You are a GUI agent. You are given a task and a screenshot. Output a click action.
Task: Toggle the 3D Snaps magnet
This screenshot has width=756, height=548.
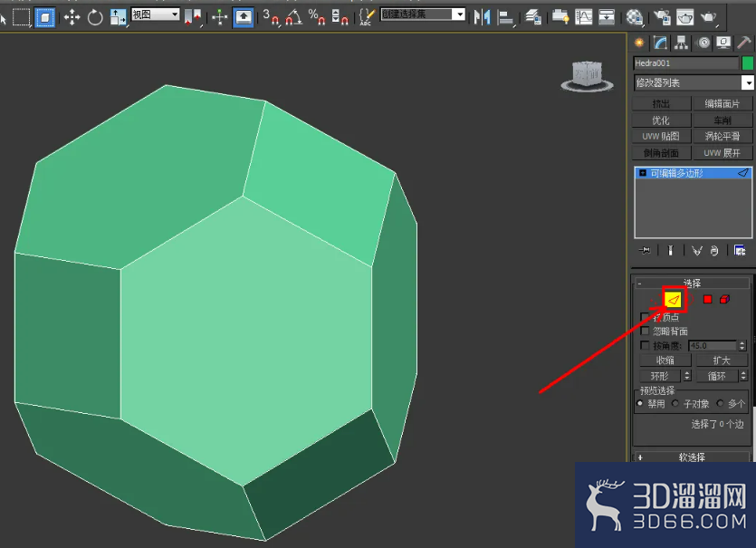click(x=271, y=18)
